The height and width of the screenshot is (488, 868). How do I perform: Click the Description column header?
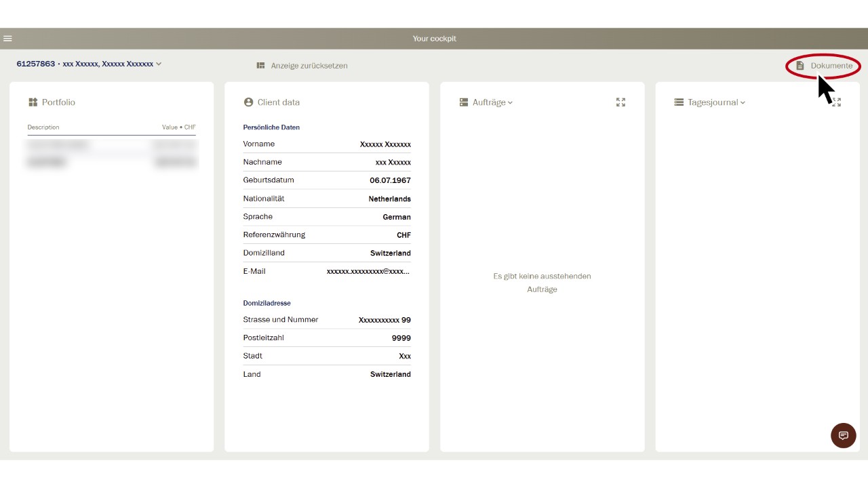43,127
